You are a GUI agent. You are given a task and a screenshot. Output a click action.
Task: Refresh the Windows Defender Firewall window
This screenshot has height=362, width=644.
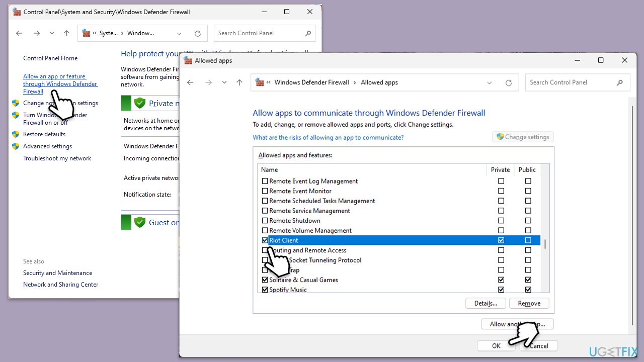pyautogui.click(x=198, y=33)
